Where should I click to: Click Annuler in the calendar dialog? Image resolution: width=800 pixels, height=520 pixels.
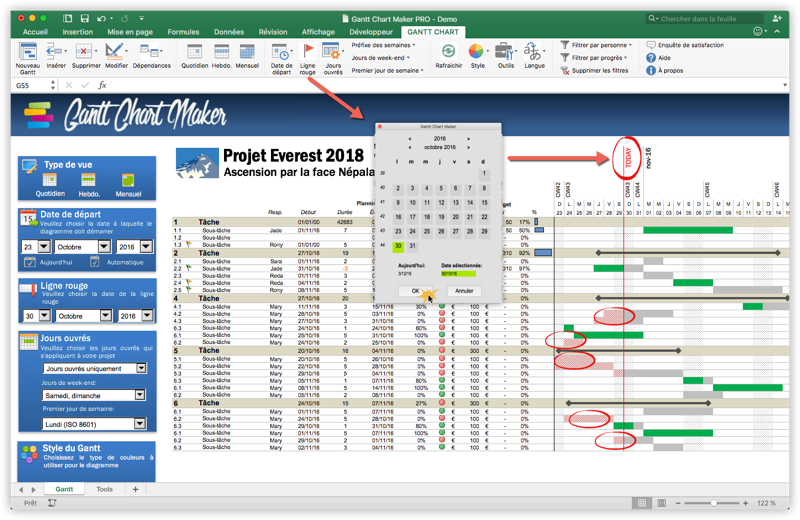pos(464,291)
